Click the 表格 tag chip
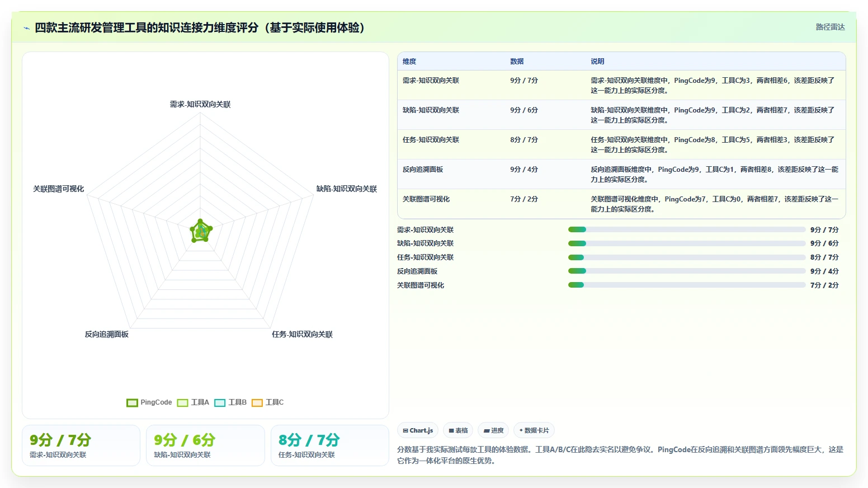The height and width of the screenshot is (488, 868). (x=458, y=430)
